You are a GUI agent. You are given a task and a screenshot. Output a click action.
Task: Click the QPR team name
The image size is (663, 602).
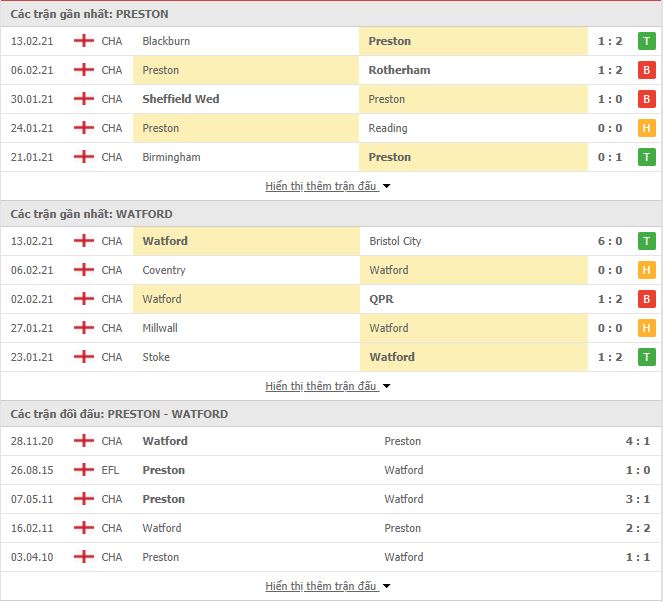(x=380, y=299)
